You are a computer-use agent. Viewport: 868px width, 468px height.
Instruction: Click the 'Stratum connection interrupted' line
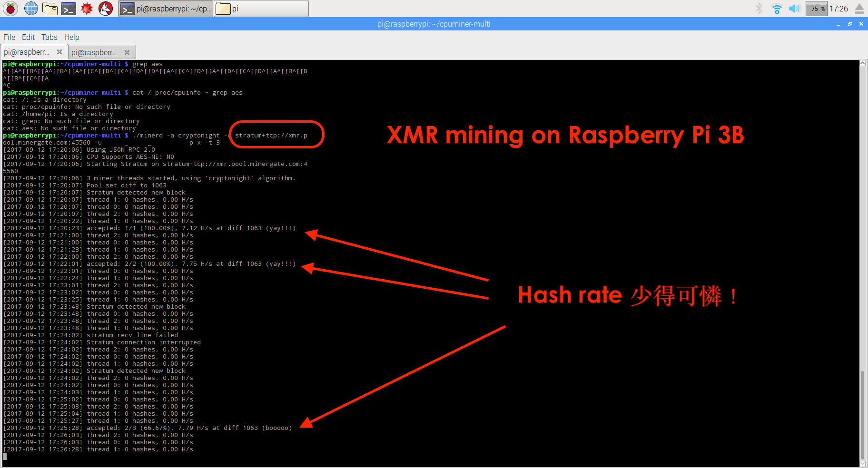102,342
